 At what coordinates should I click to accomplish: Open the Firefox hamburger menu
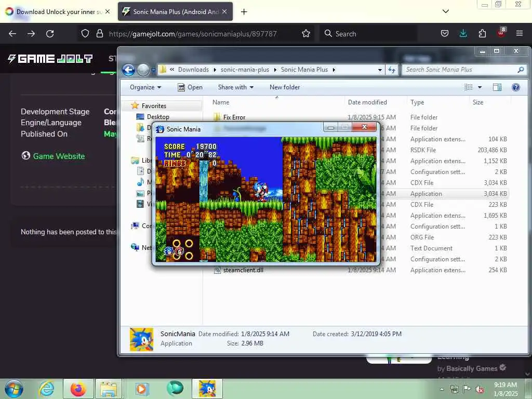coord(520,34)
